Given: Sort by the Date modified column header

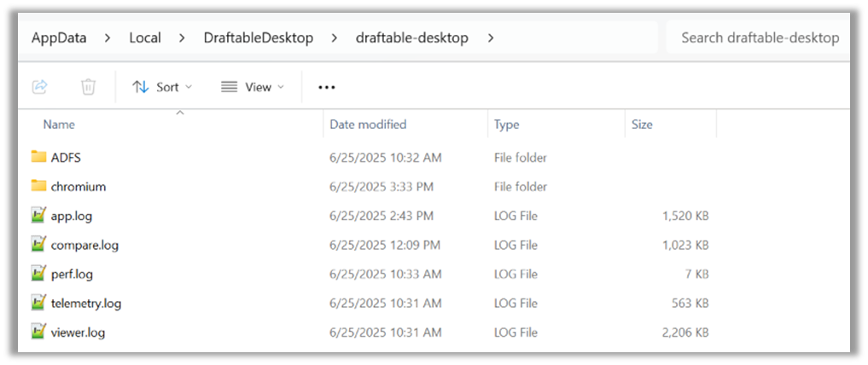Looking at the screenshot, I should pyautogui.click(x=368, y=125).
